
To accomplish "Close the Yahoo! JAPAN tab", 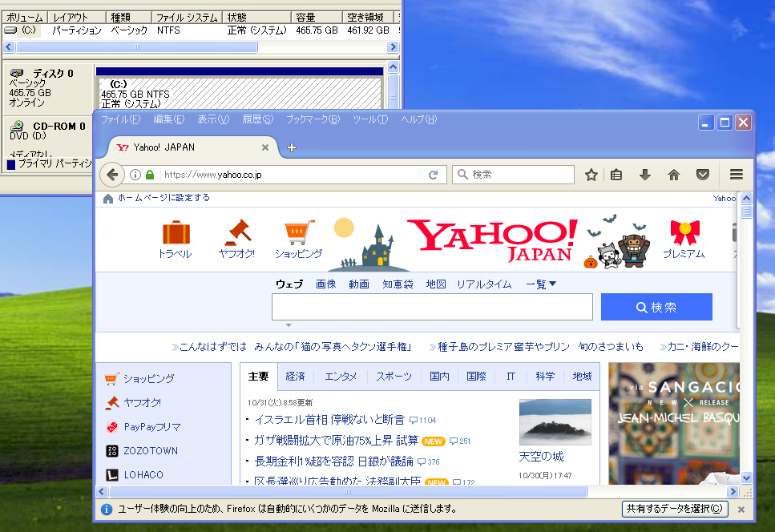I will (265, 147).
